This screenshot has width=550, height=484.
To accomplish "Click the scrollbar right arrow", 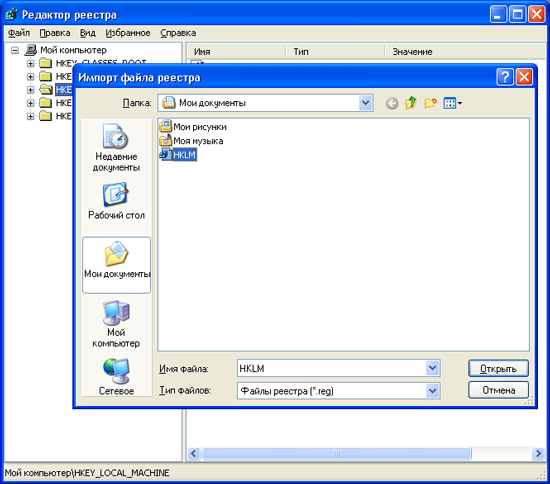I will tap(538, 453).
